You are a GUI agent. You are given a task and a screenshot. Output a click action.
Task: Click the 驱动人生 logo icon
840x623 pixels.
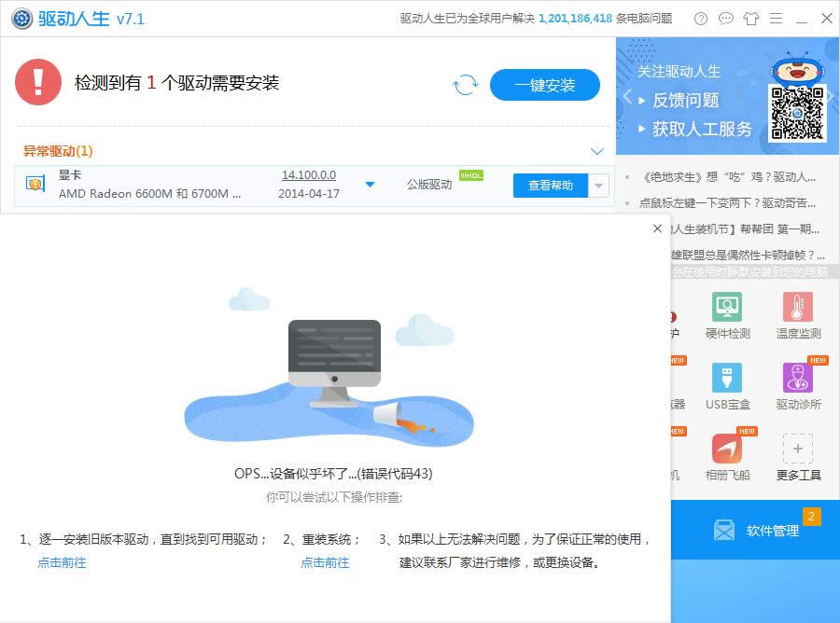click(x=22, y=19)
